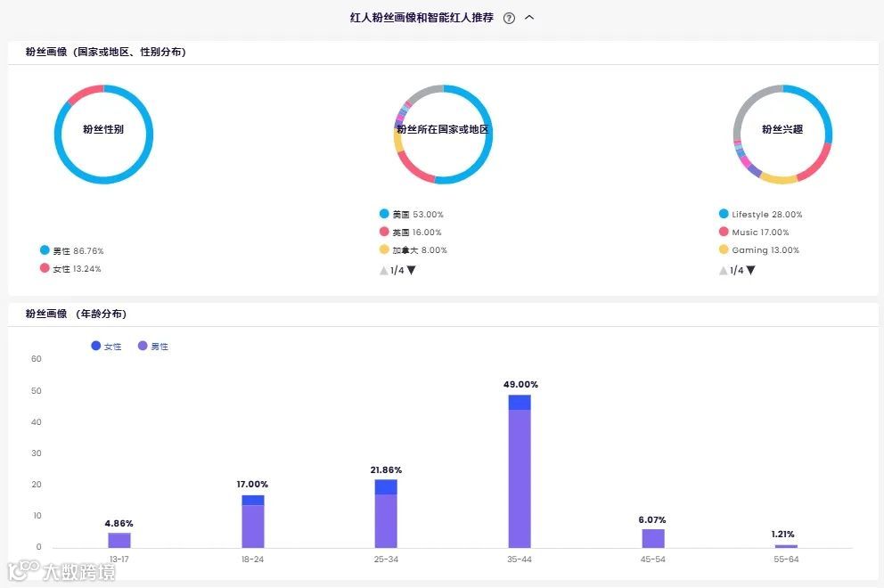Click the 加拿大 yellow legend dot
884x588 pixels.
(x=385, y=249)
